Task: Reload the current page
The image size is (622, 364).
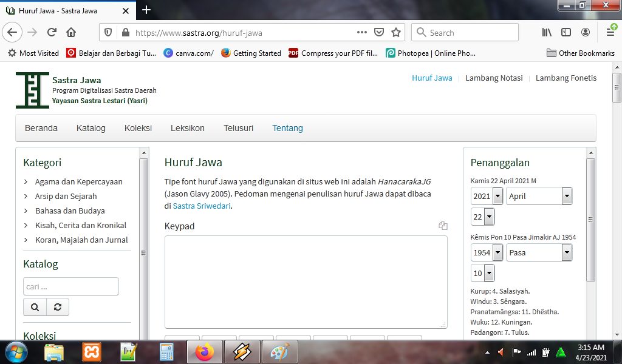Action: [52, 33]
